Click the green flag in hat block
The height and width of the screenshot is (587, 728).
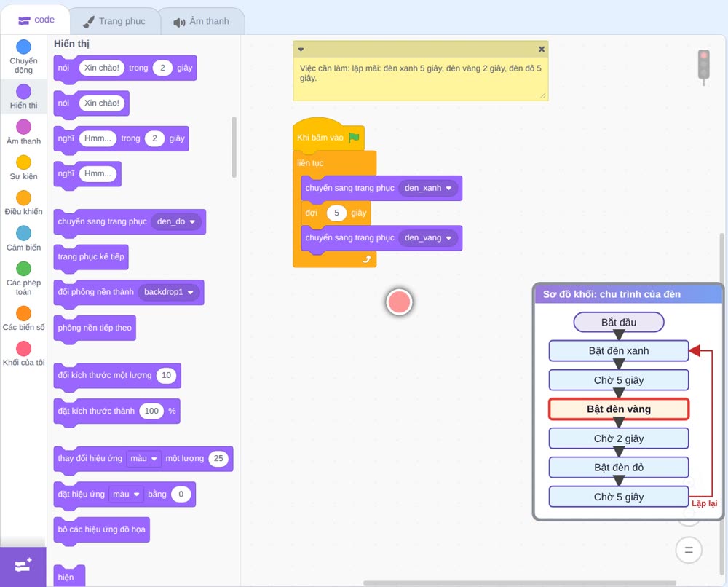355,138
